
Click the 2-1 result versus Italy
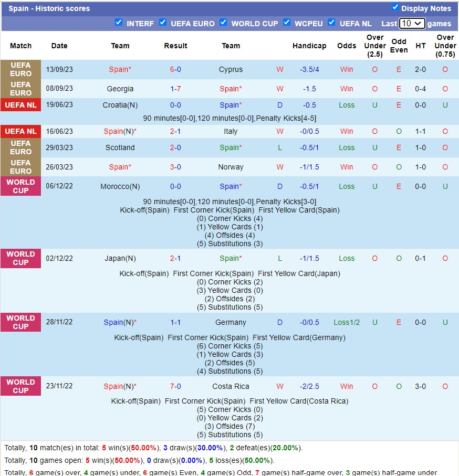175,131
